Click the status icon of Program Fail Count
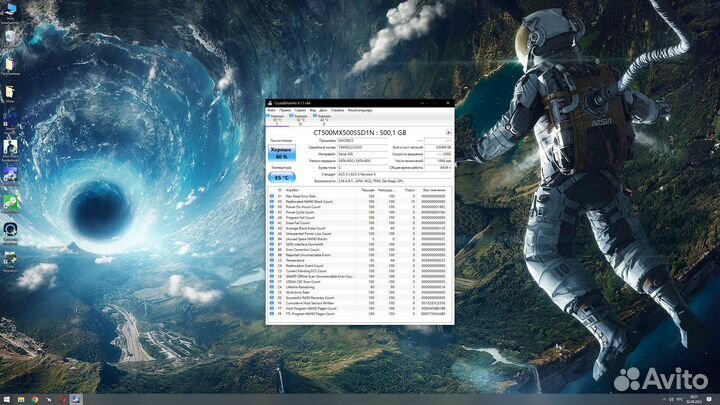 pyautogui.click(x=271, y=218)
